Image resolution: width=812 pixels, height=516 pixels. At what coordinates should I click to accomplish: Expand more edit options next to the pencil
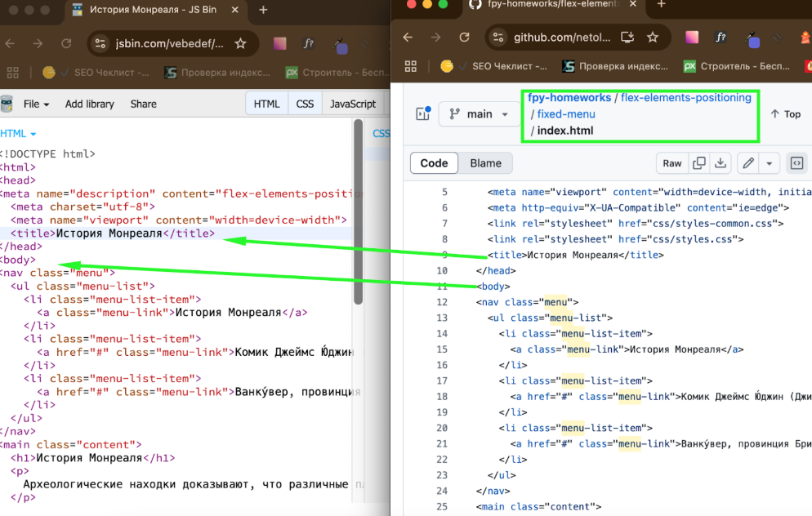(x=769, y=163)
